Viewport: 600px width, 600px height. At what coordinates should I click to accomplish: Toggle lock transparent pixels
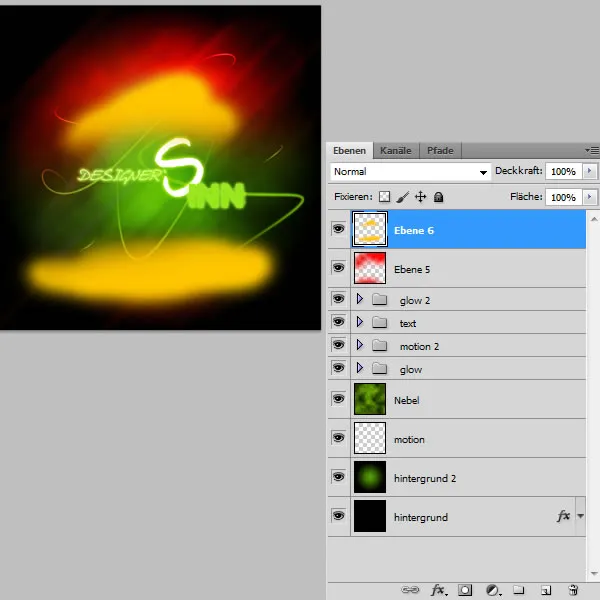click(384, 198)
